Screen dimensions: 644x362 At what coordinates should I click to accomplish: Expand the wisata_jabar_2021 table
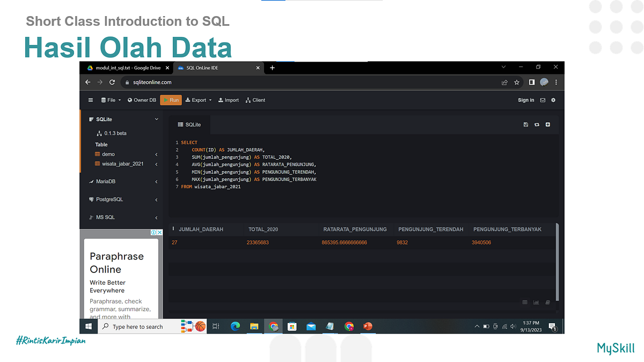point(156,164)
